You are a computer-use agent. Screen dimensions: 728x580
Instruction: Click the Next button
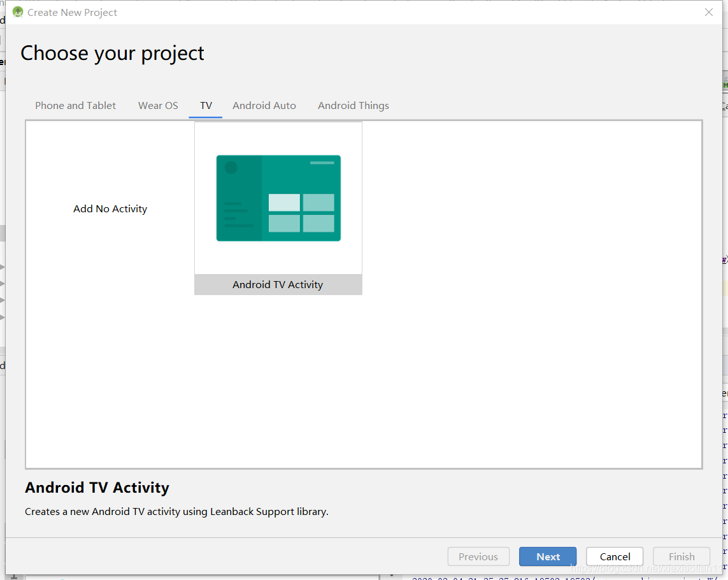coord(548,556)
